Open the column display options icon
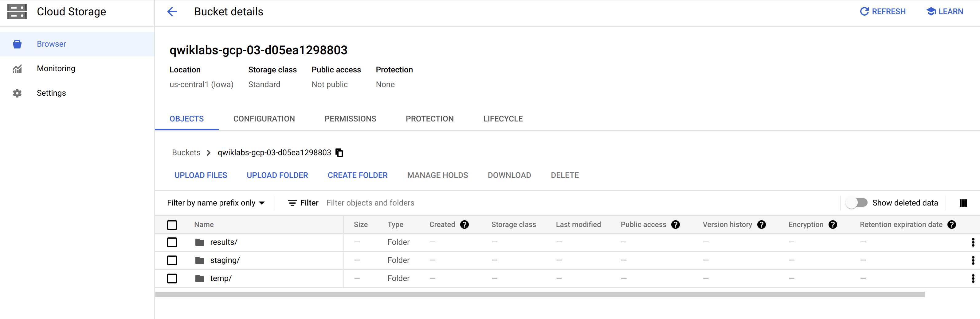The image size is (980, 319). click(963, 203)
